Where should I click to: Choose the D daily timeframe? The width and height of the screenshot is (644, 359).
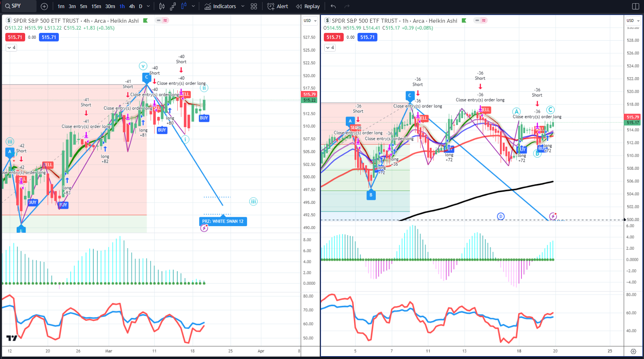[x=140, y=6]
